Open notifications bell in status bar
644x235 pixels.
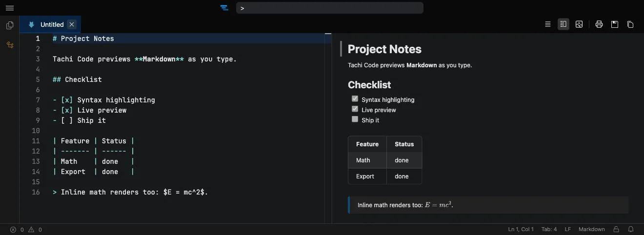point(631,229)
